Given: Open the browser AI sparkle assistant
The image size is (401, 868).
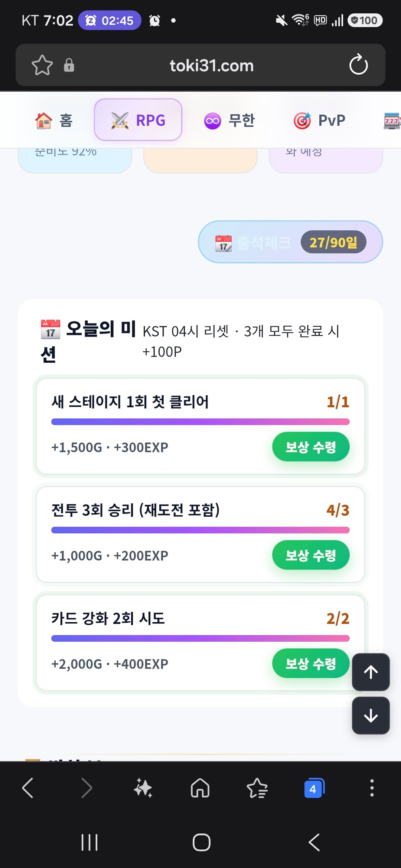Looking at the screenshot, I should 143,788.
